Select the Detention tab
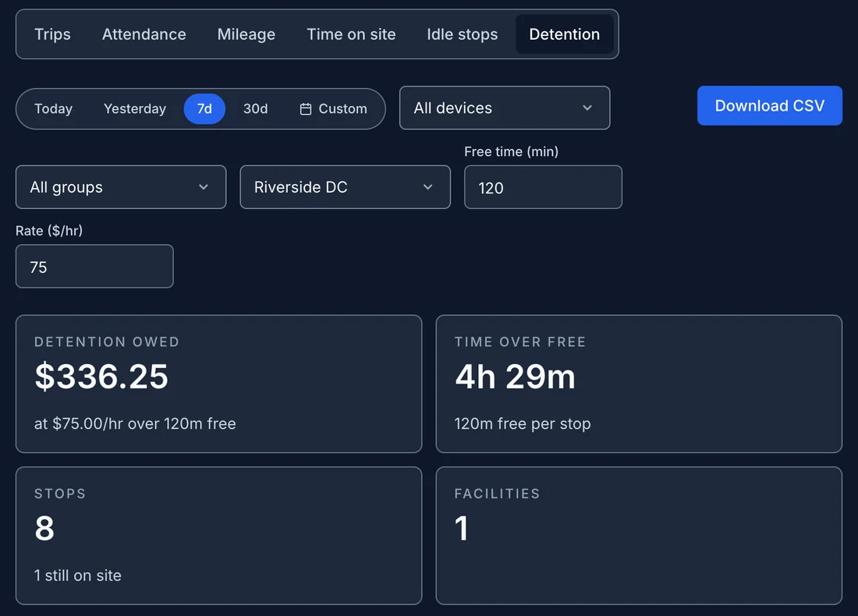The height and width of the screenshot is (616, 858). point(564,34)
